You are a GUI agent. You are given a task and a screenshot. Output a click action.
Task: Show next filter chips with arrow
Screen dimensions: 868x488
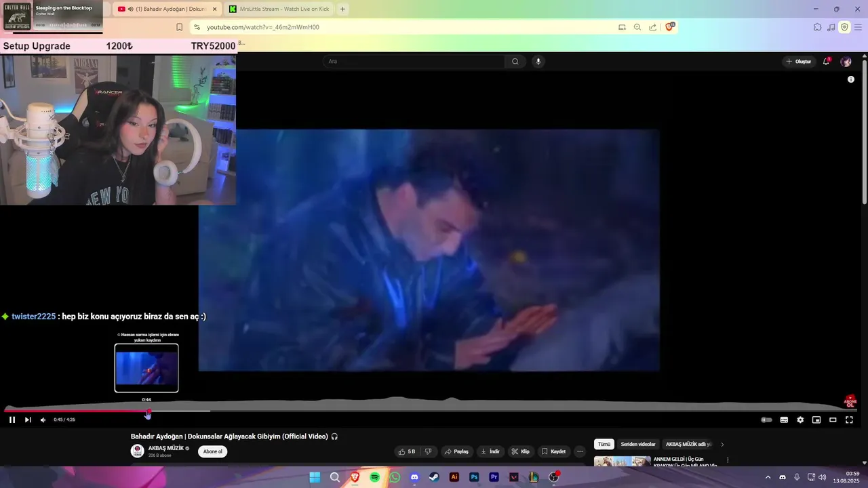pos(722,445)
